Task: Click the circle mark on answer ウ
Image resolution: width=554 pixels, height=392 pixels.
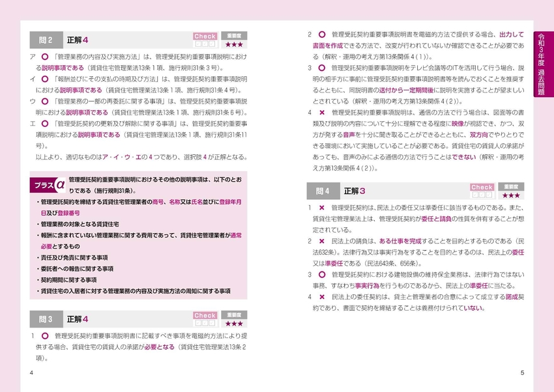Action: coord(45,102)
